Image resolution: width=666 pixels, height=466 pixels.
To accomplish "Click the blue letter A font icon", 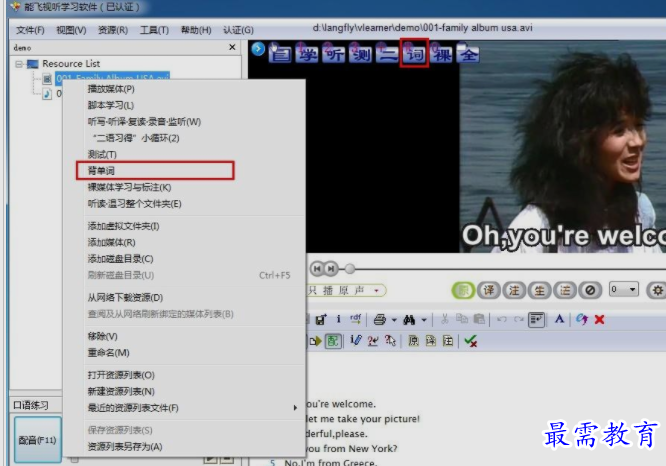I will 559,319.
